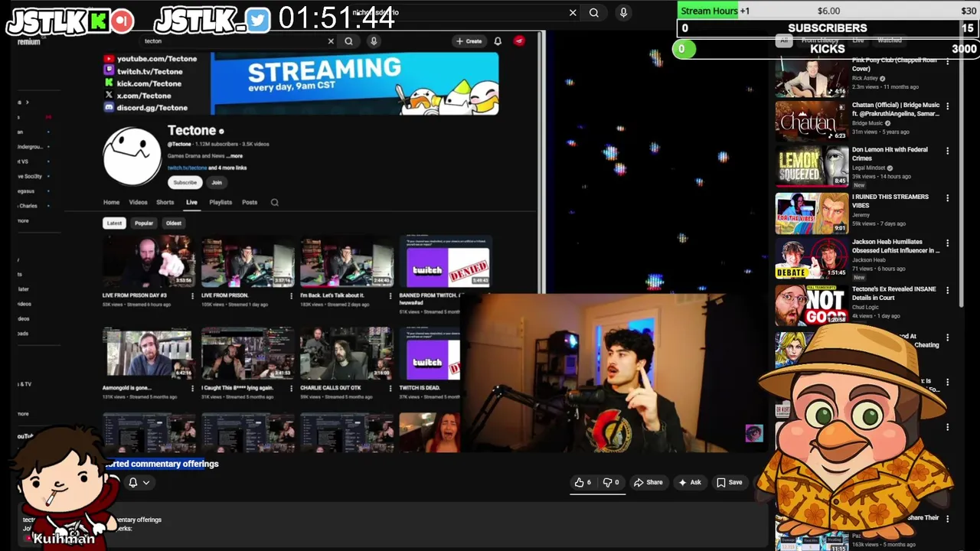Click the Ask button below the player
This screenshot has height=551, width=980.
[x=690, y=482]
